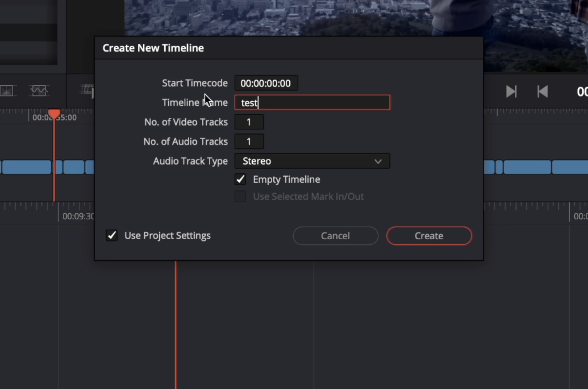Open the Audio Track Type dropdown
The width and height of the screenshot is (588, 389).
coord(312,161)
